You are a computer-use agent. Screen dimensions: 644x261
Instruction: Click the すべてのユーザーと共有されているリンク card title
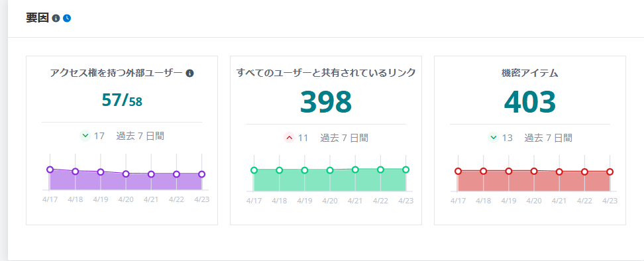click(x=326, y=74)
